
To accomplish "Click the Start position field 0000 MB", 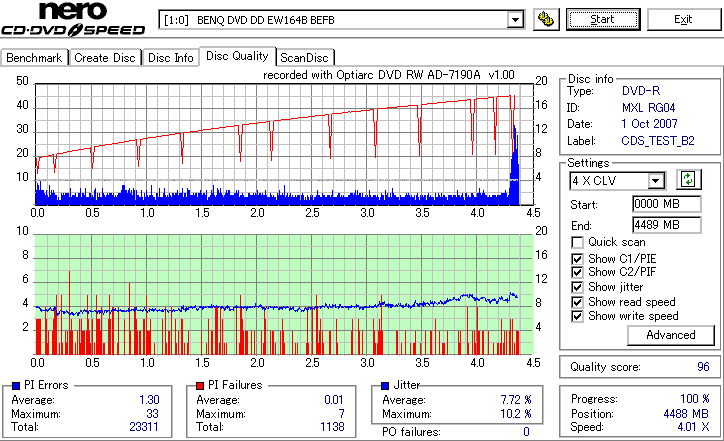I will pos(666,204).
